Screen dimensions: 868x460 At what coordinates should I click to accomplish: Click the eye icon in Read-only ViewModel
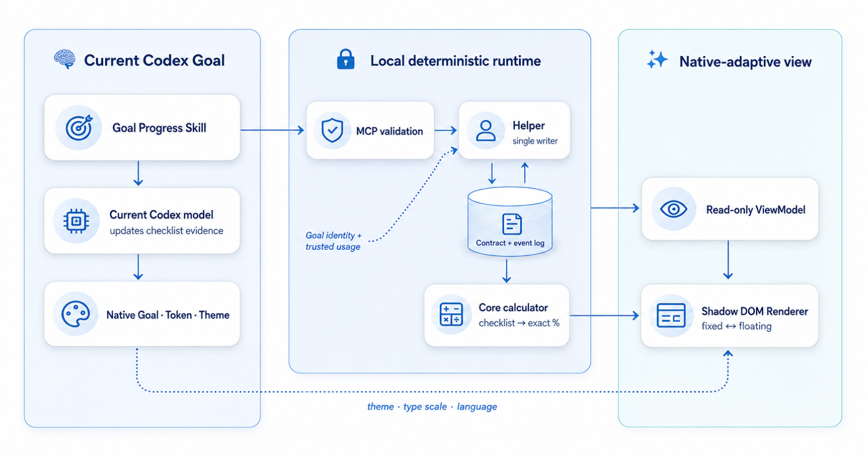pyautogui.click(x=673, y=209)
